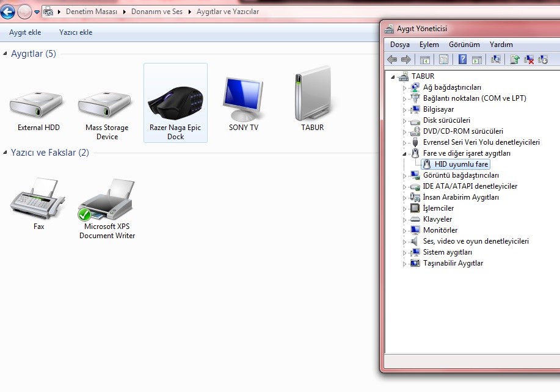Collapse Fare ve diğer işaret aygıtları node
The height and width of the screenshot is (392, 560).
click(404, 153)
